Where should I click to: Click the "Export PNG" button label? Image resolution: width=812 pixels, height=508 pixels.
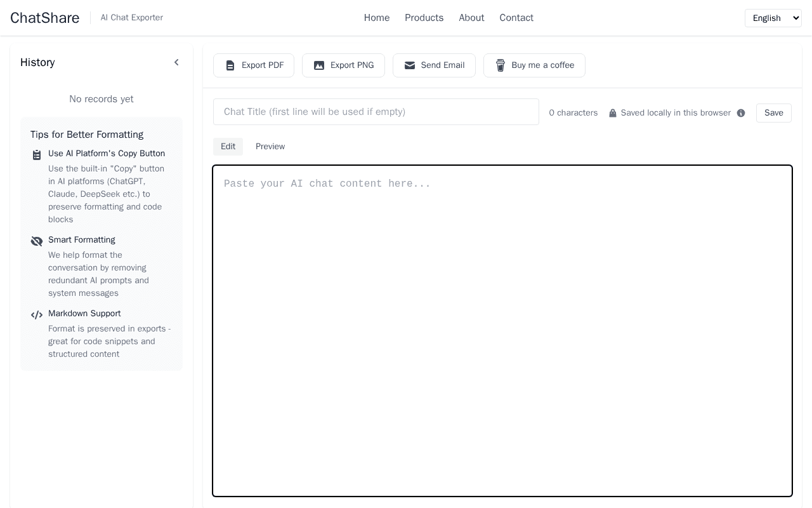(352, 65)
